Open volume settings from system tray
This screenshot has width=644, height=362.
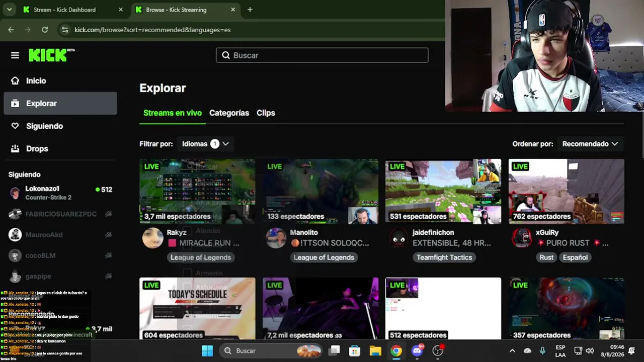[590, 351]
